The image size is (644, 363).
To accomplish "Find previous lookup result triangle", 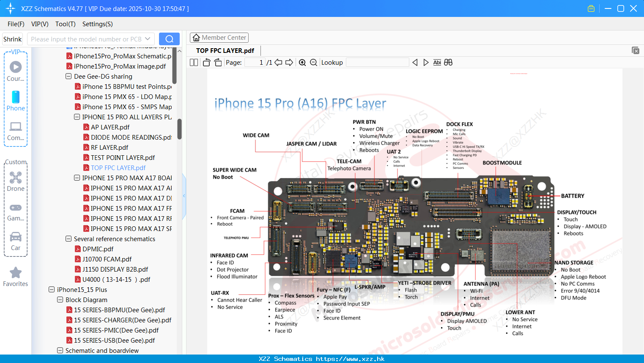I will coord(415,62).
